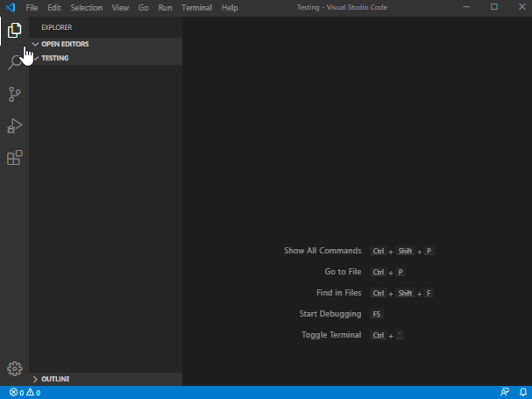The height and width of the screenshot is (399, 532).
Task: Select the TESTING folder header
Action: pyautogui.click(x=105, y=58)
